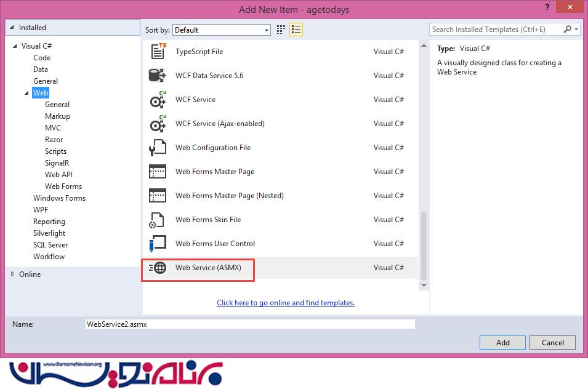Select the Online label

click(x=30, y=275)
